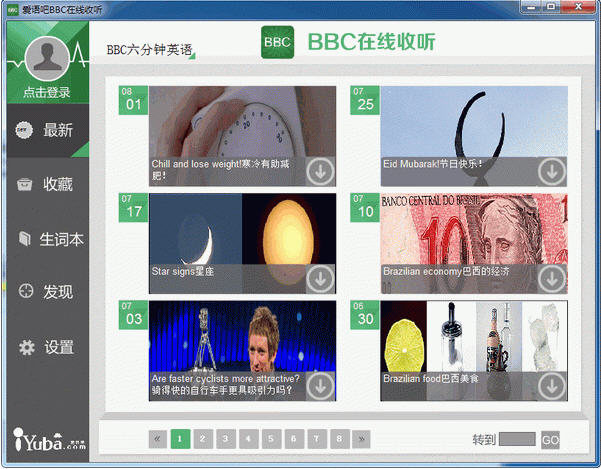The height and width of the screenshot is (469, 601).
Task: Download the Brazilian economy episode
Action: click(552, 279)
